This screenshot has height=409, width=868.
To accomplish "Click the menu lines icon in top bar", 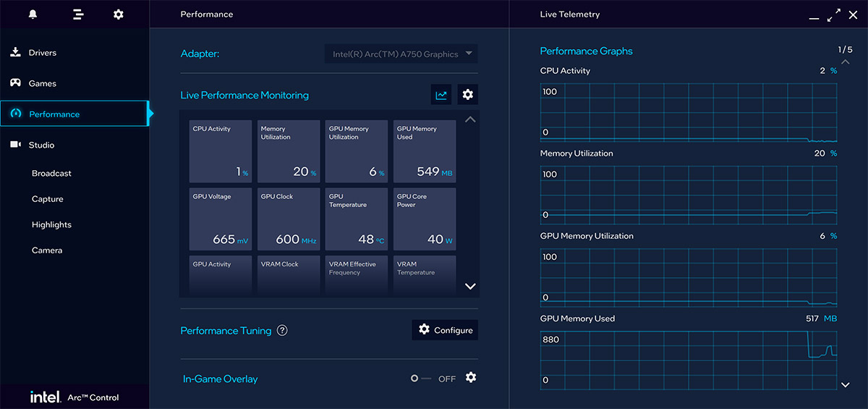I will (x=78, y=14).
